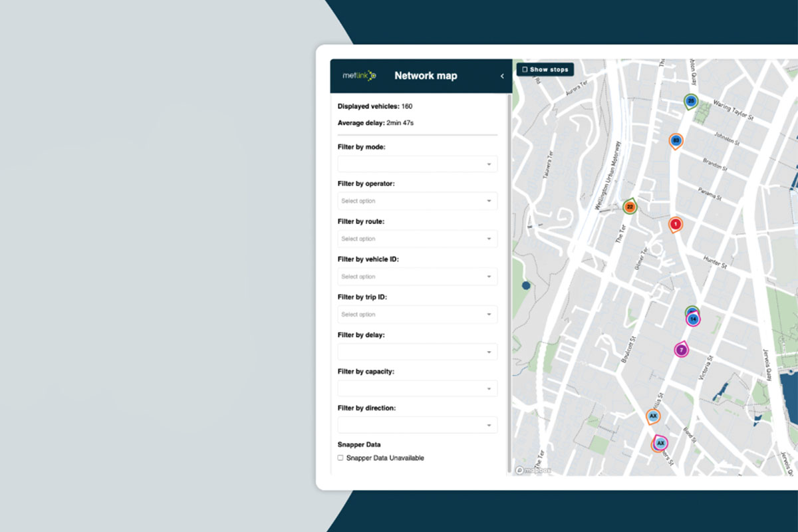This screenshot has height=532, width=798.
Task: Collapse the sidebar using the chevron
Action: coord(502,76)
